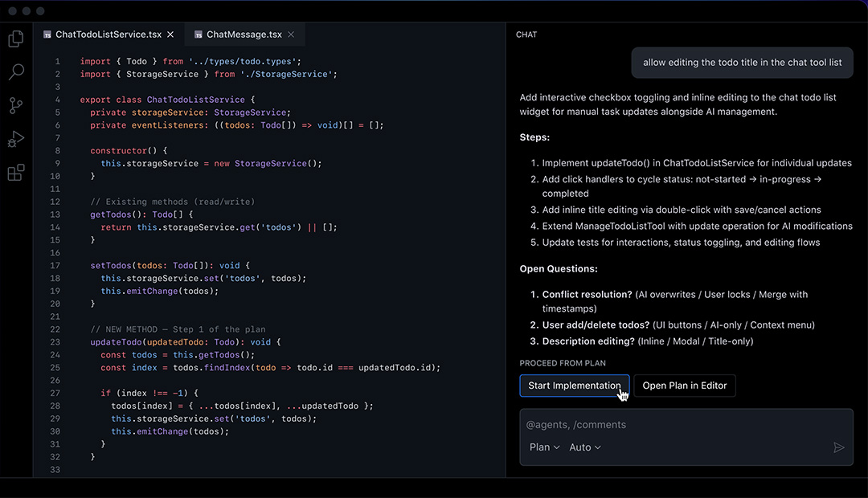Screen dimensions: 868x498
Task: Click the 'private storageService' declaration line
Action: pos(190,112)
